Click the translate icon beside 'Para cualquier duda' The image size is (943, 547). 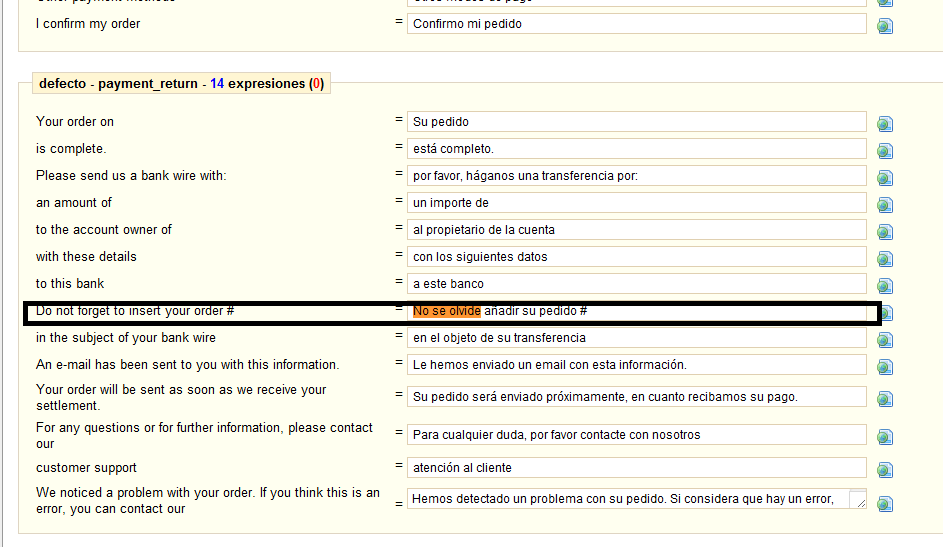[885, 437]
